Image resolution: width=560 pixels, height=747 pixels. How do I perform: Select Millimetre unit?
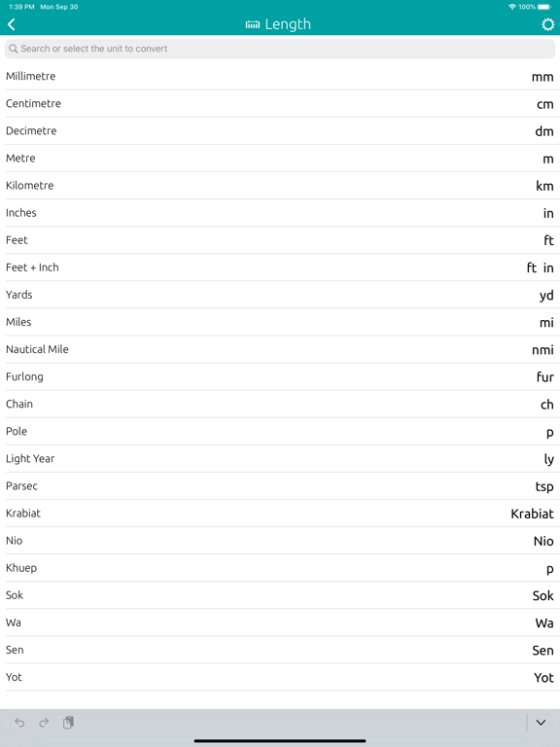pyautogui.click(x=280, y=76)
